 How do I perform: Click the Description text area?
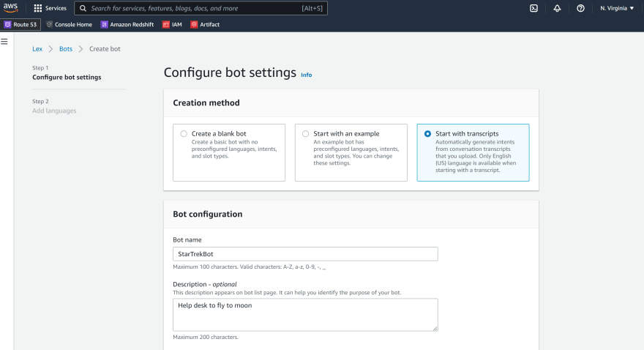point(305,315)
